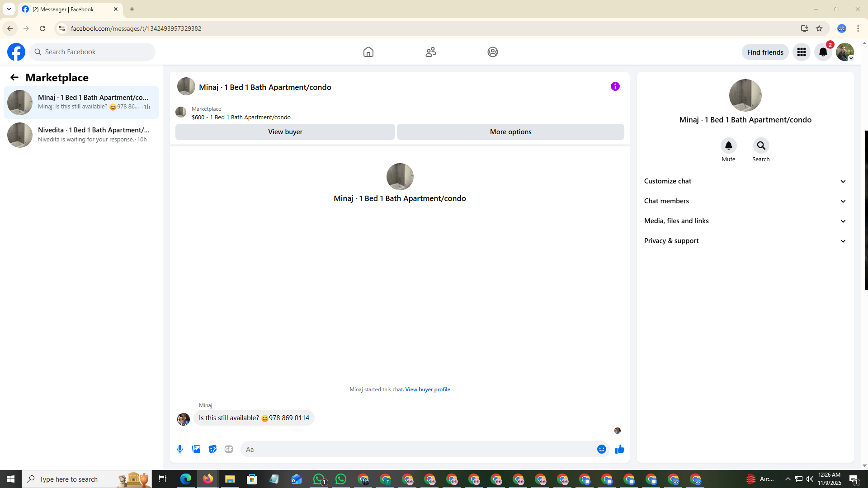Click the View buyer button

(285, 132)
